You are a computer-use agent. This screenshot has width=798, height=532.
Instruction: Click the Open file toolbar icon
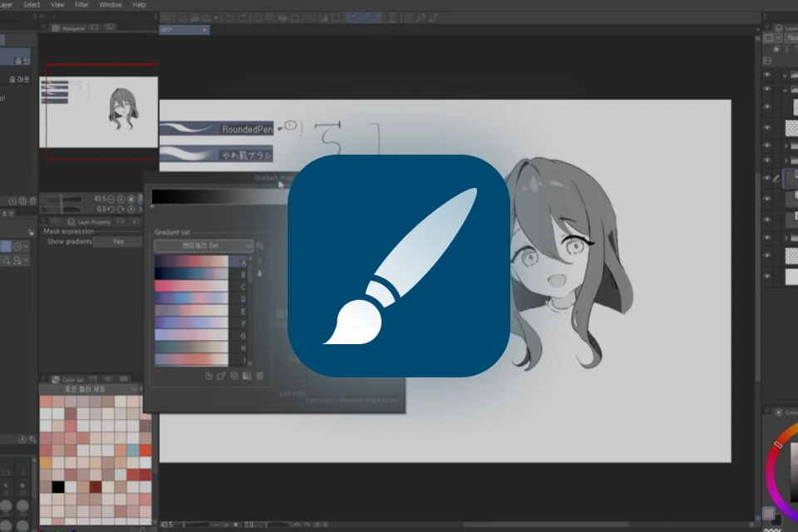195,17
